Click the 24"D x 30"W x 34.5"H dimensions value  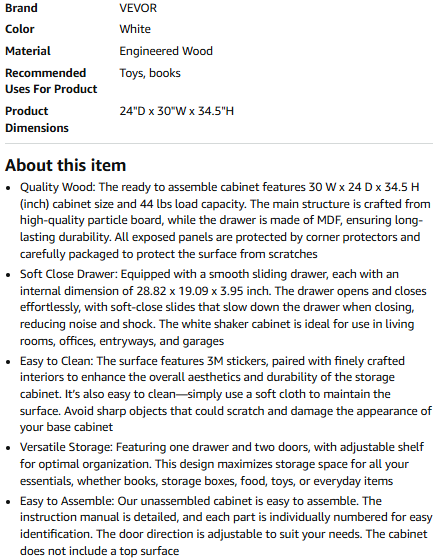point(176,111)
